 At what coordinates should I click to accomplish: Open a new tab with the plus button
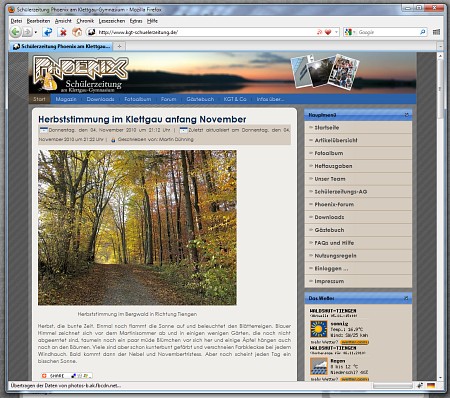[x=119, y=46]
